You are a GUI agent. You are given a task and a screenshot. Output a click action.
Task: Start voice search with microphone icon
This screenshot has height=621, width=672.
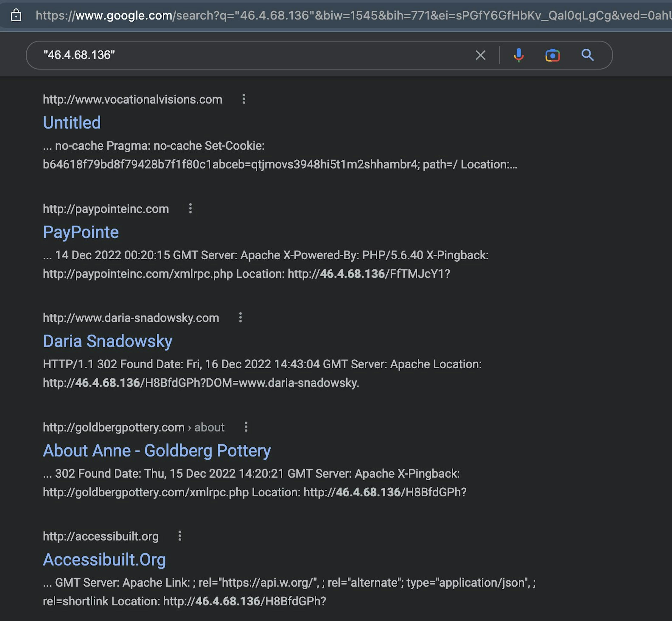(x=519, y=55)
